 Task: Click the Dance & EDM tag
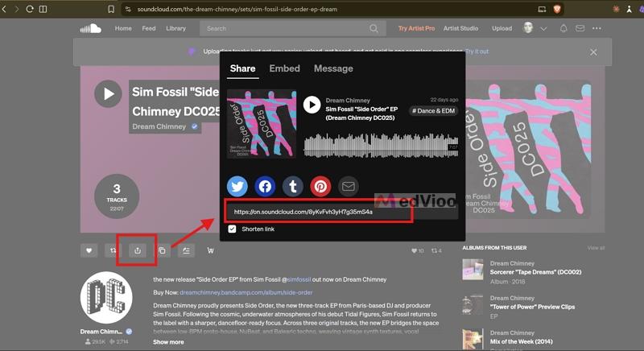[x=433, y=111]
